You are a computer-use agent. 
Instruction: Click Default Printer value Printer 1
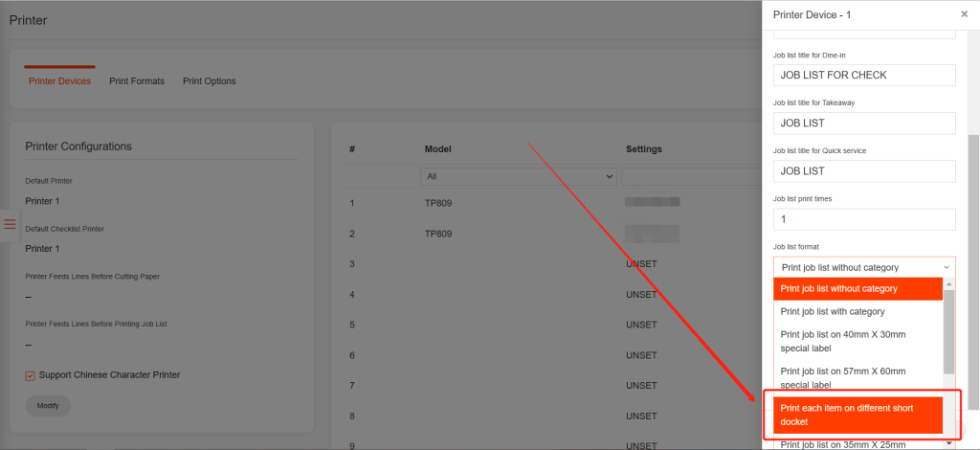[42, 201]
